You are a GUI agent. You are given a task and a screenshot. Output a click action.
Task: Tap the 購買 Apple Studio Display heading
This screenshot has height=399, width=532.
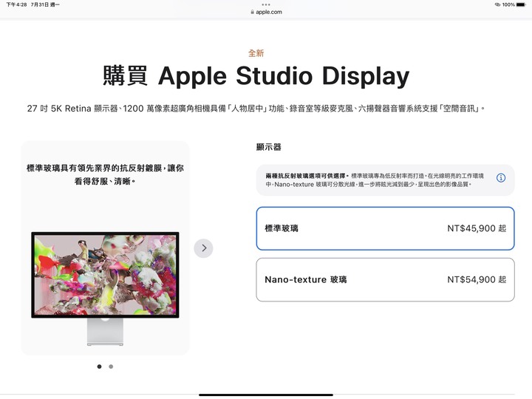[256, 76]
